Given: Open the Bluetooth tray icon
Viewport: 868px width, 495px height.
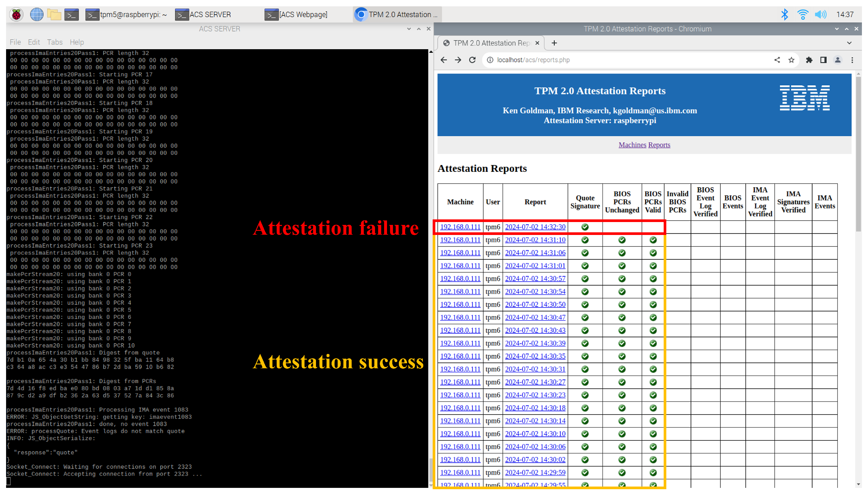Looking at the screenshot, I should 784,15.
